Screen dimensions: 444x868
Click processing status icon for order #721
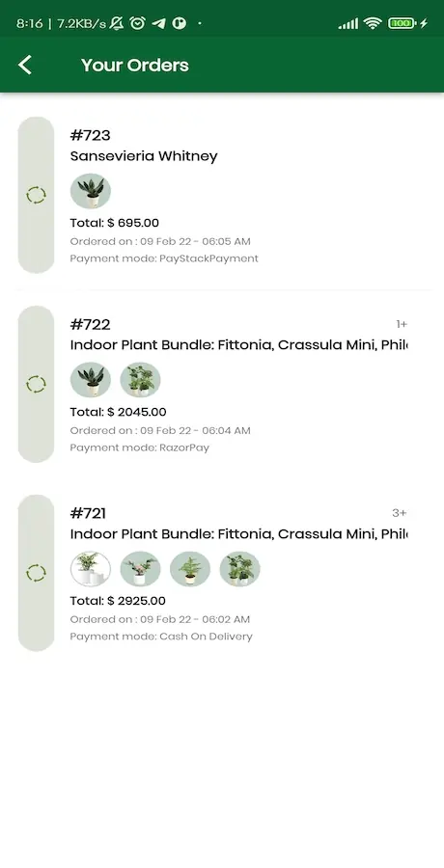(x=36, y=572)
